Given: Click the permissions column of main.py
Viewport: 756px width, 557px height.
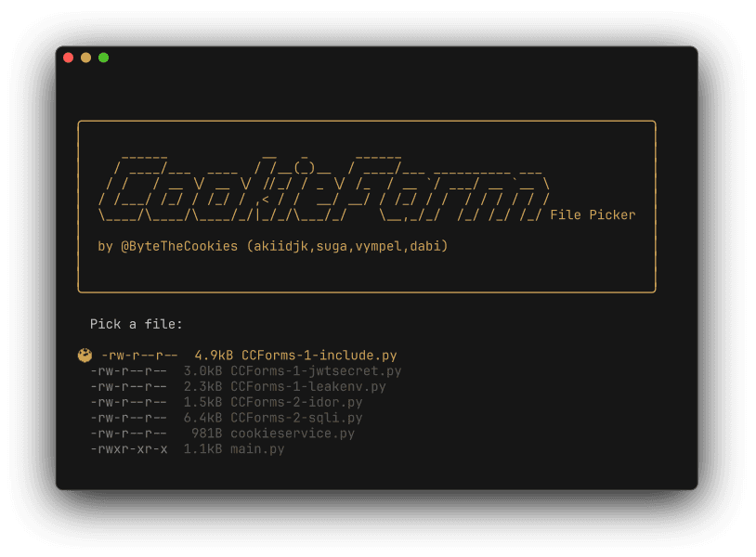Looking at the screenshot, I should 127,448.
